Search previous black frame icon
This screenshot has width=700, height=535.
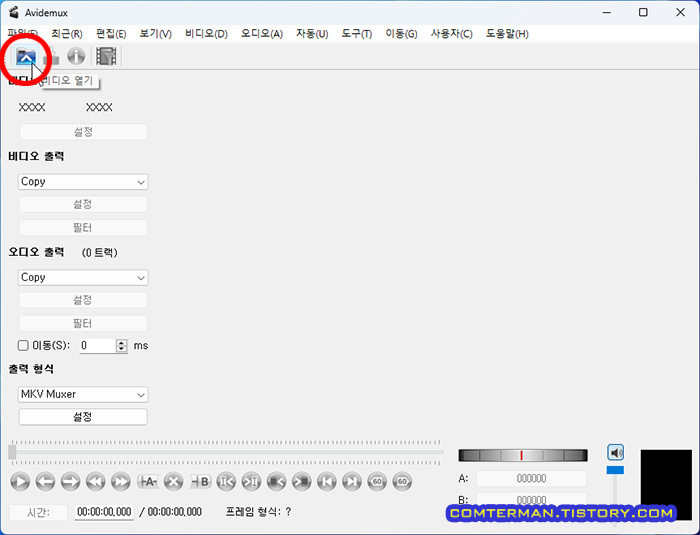click(276, 482)
